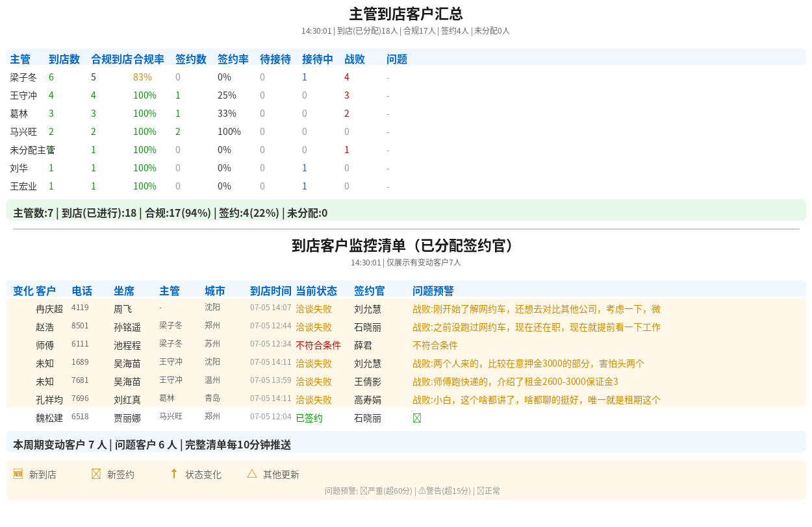The image size is (812, 527).
Task: Select the 接待中 column header
Action: click(318, 59)
